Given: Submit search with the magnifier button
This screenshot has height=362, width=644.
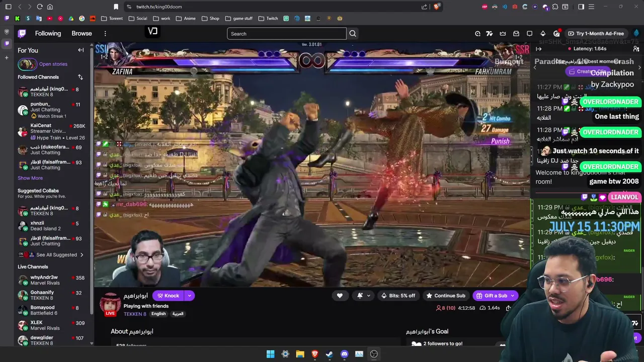Looking at the screenshot, I should click(x=353, y=34).
